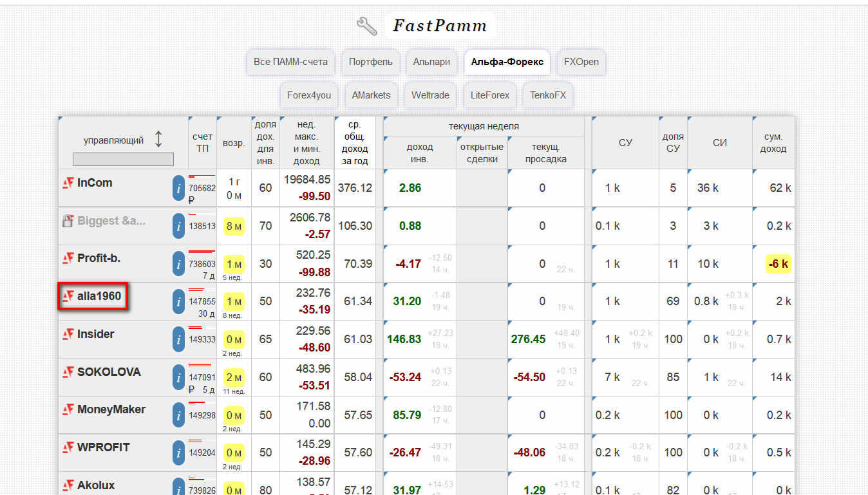868x495 pixels.
Task: Click the info icon in the MoneyMaker row
Action: pyautogui.click(x=178, y=415)
